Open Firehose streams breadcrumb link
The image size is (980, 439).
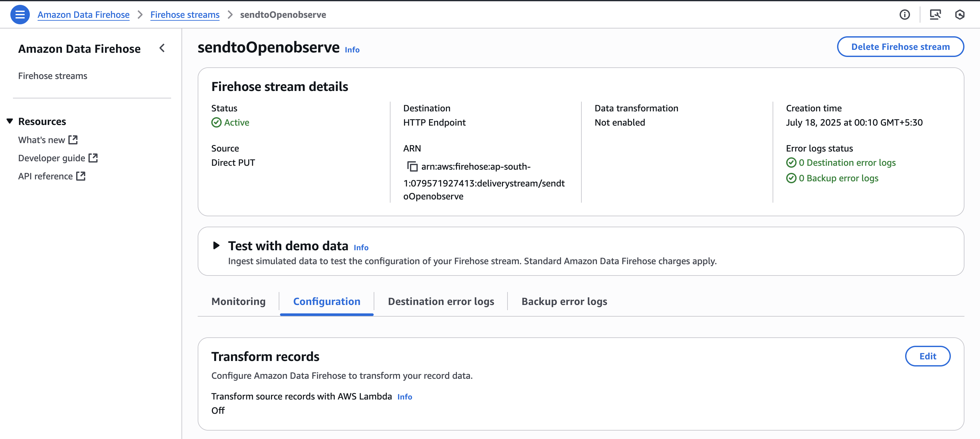[184, 15]
